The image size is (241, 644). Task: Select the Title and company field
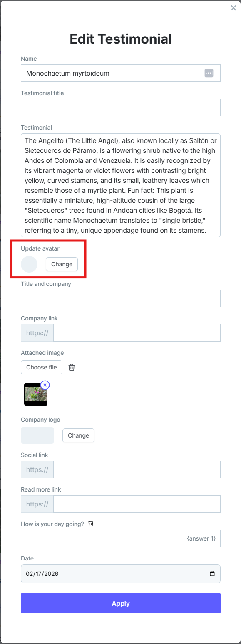(x=121, y=298)
